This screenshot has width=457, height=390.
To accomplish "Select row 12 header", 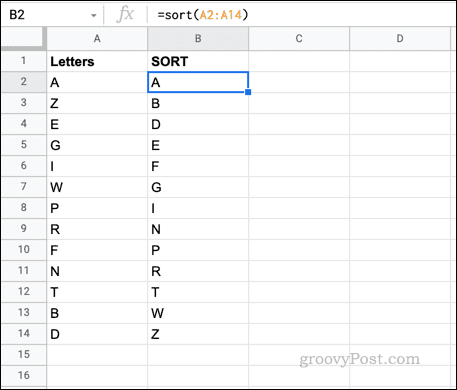I will pyautogui.click(x=24, y=292).
